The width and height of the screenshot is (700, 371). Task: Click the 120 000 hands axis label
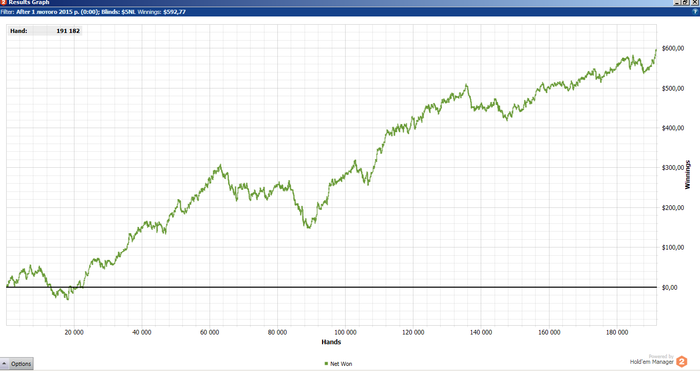[413, 333]
